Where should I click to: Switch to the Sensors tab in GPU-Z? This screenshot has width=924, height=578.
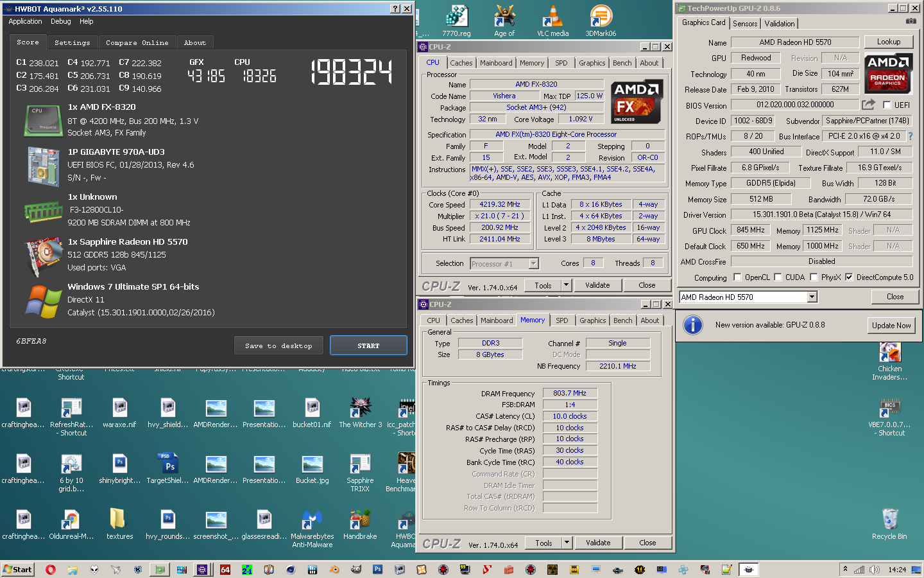(745, 23)
